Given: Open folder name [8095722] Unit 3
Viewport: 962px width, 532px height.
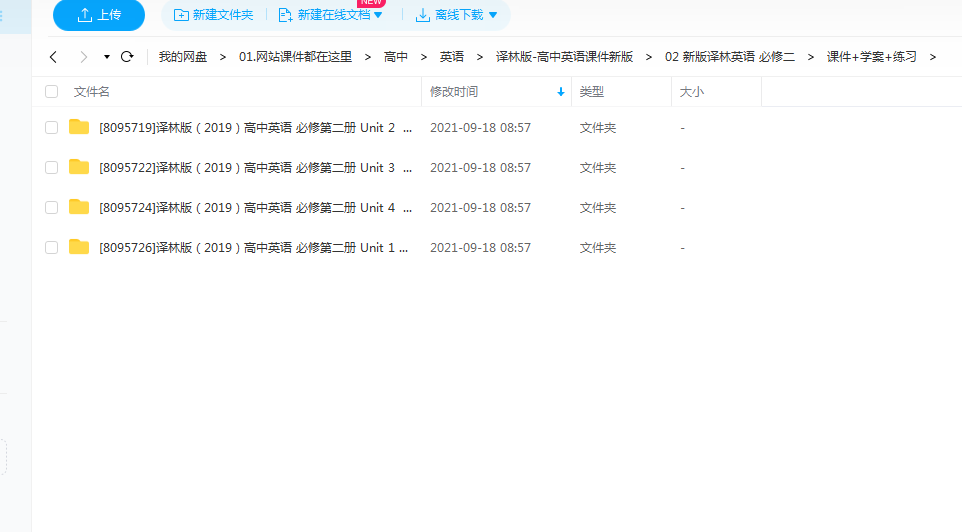Looking at the screenshot, I should pyautogui.click(x=255, y=168).
